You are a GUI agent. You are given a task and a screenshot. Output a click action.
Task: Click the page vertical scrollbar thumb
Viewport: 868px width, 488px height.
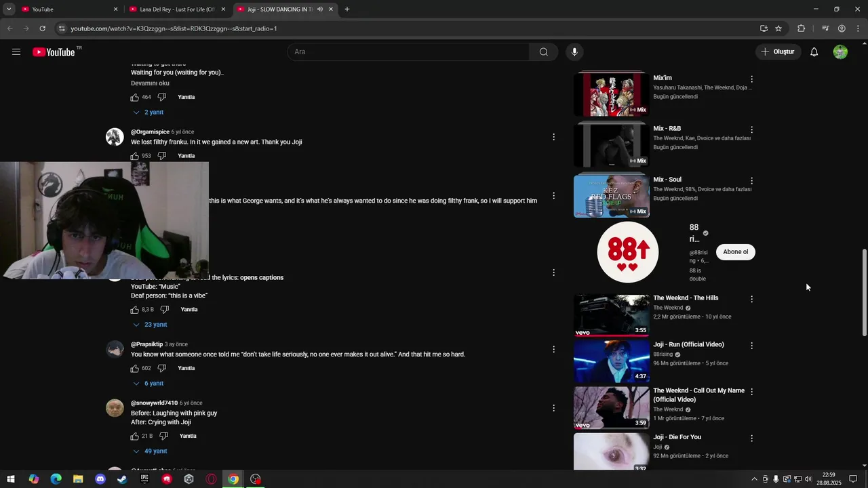pos(864,292)
